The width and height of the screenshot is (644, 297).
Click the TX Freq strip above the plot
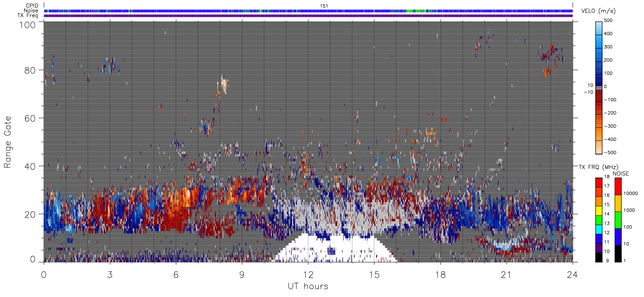[308, 16]
